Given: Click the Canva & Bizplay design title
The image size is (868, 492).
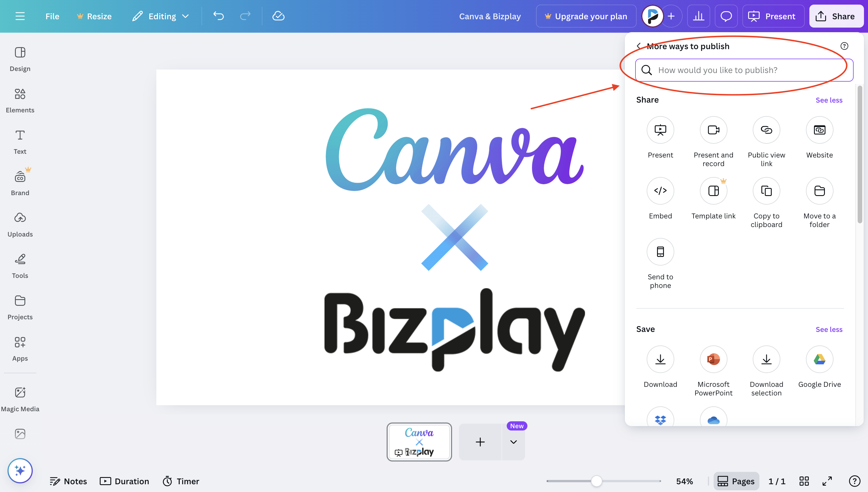Looking at the screenshot, I should (490, 16).
